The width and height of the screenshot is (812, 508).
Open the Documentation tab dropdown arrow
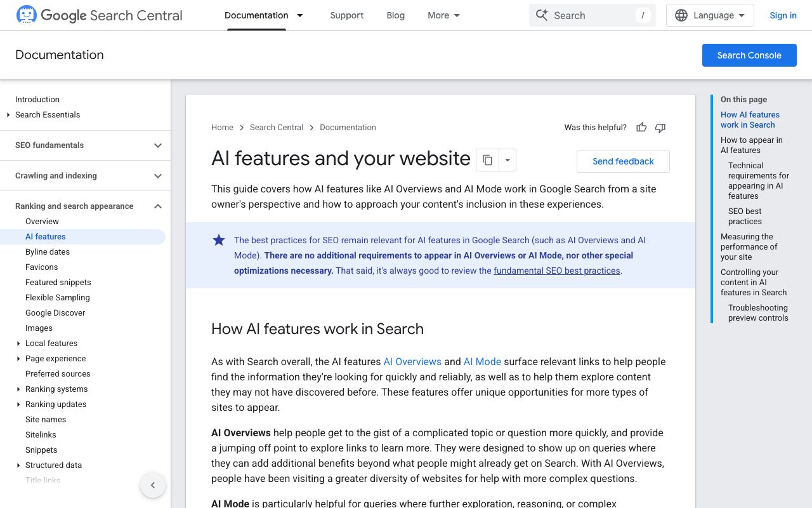click(300, 15)
